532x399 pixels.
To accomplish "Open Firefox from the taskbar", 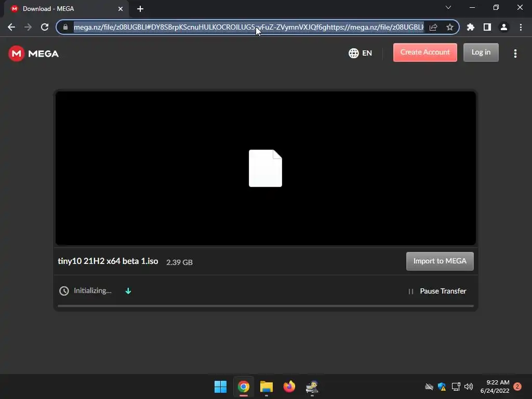I will (289, 387).
